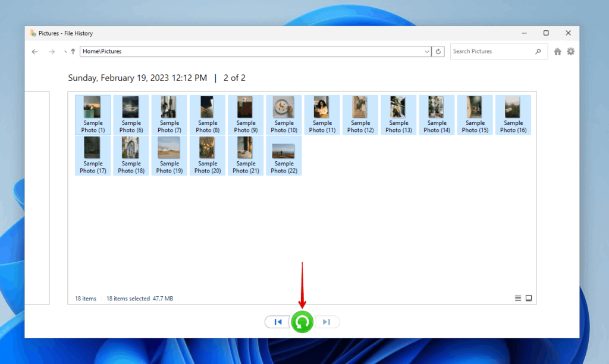Select the Sample Photo (22) thumbnail
Image resolution: width=609 pixels, height=364 pixels.
[x=284, y=155]
